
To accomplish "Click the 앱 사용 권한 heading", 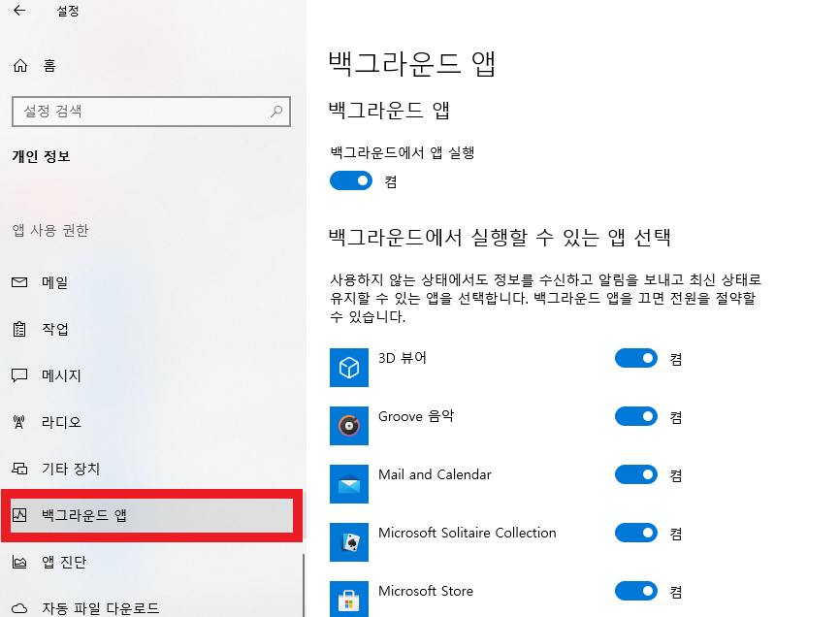I will [50, 230].
